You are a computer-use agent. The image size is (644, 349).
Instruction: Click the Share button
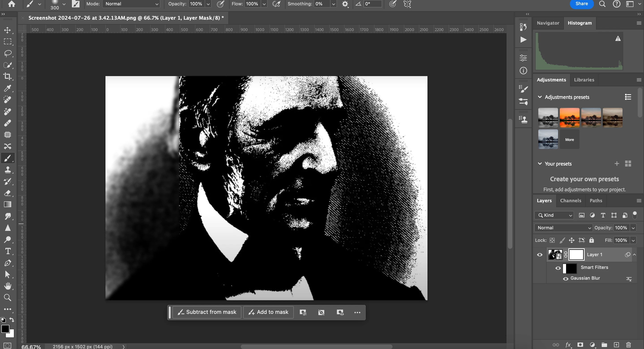(x=582, y=4)
